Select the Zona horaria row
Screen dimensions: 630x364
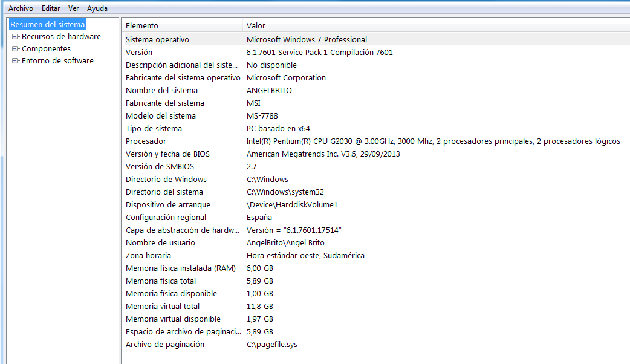[148, 256]
